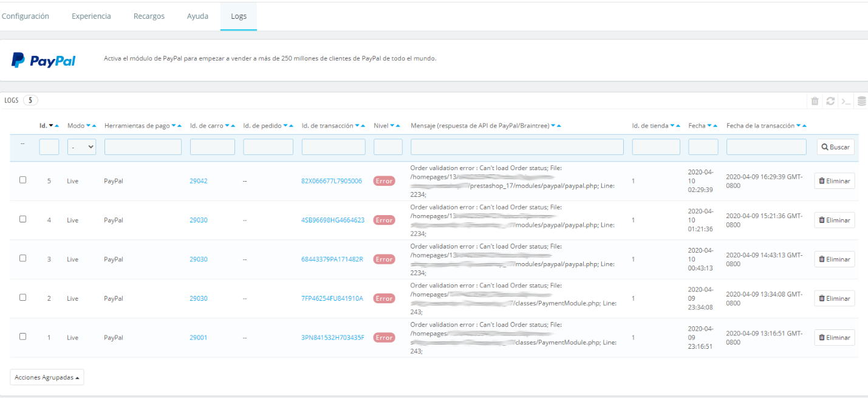
Task: Open the Modo filter dropdown
Action: (81, 147)
